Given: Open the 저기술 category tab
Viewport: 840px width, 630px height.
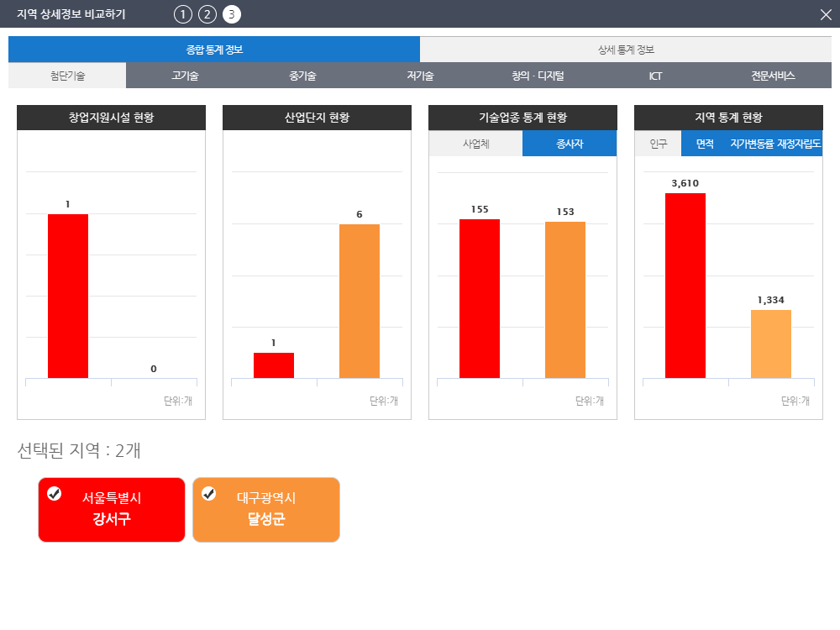Looking at the screenshot, I should coord(420,76).
